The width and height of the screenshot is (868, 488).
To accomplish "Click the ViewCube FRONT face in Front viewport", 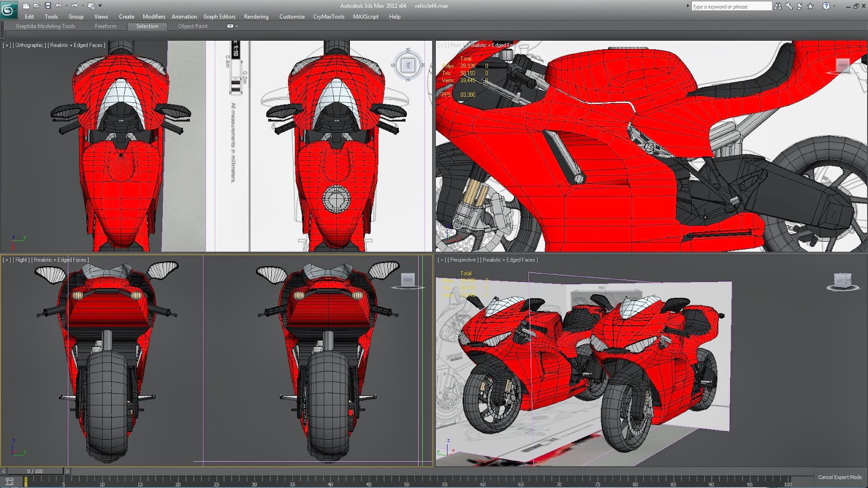I will click(x=843, y=65).
